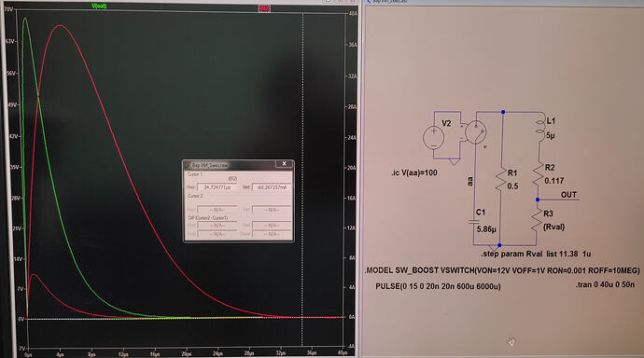Image resolution: width=644 pixels, height=358 pixels.
Task: Click the 40A label on right axis
Action: pyautogui.click(x=353, y=14)
